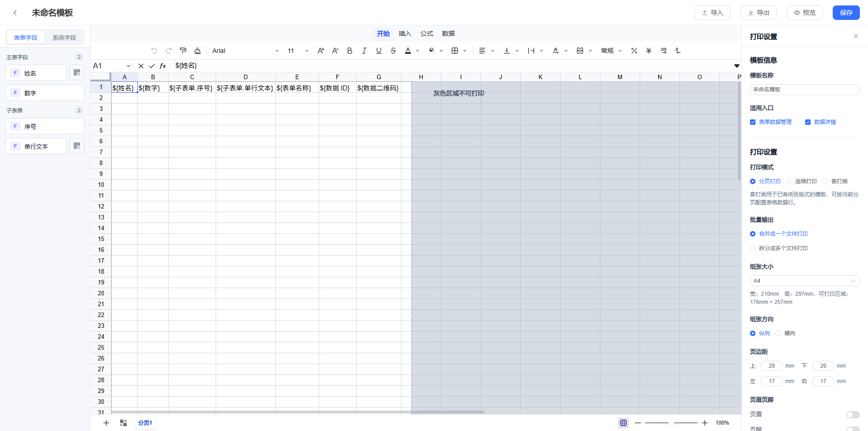Toggle bold text formatting
Image resolution: width=868 pixels, height=431 pixels.
[349, 51]
